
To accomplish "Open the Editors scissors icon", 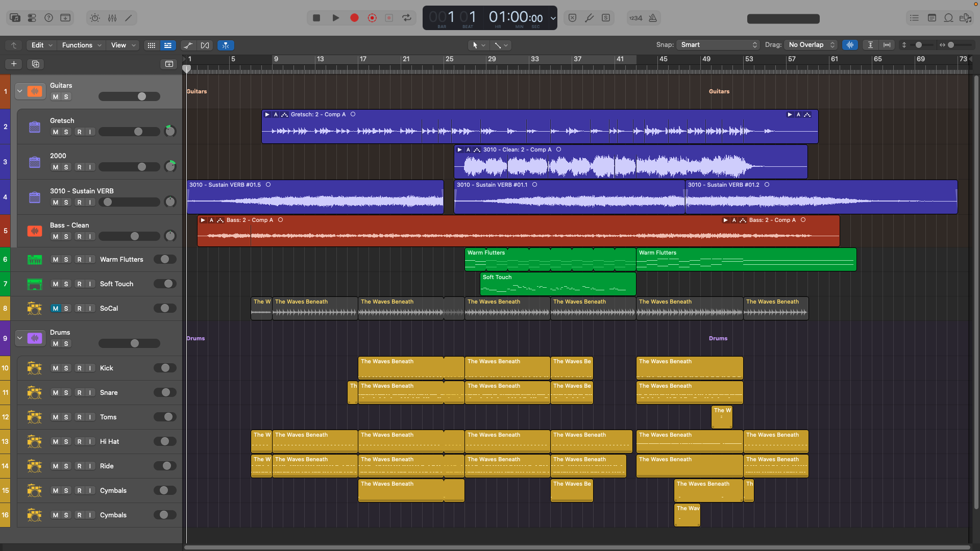I will click(129, 18).
